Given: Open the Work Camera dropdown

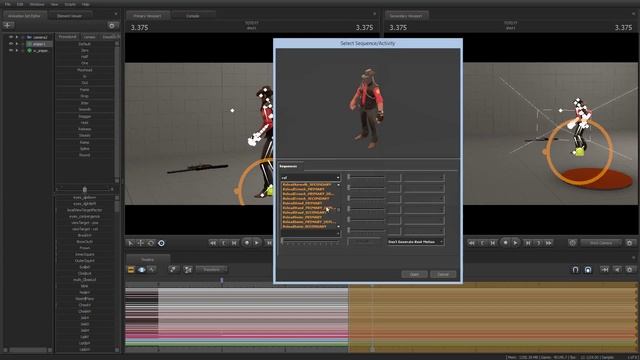Looking at the screenshot, I should pos(601,243).
